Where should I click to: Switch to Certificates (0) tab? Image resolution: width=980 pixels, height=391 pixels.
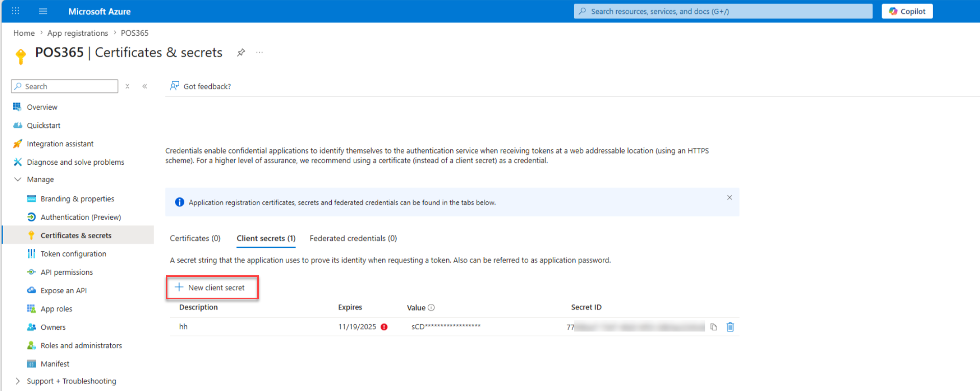pos(195,239)
